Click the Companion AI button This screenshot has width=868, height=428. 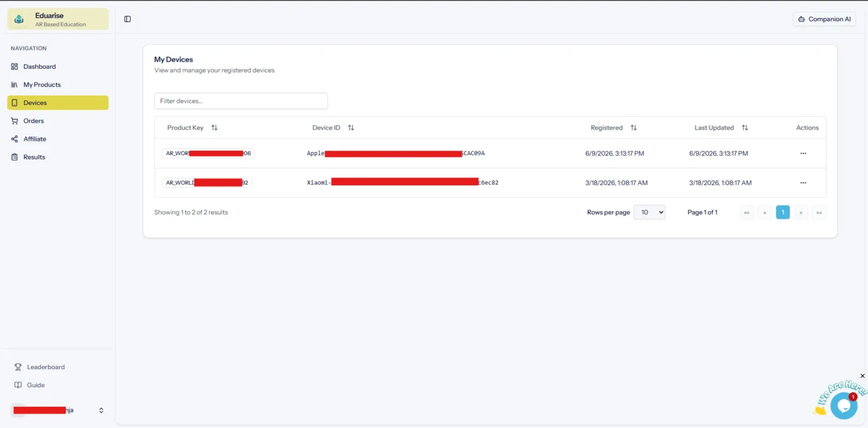(x=824, y=19)
